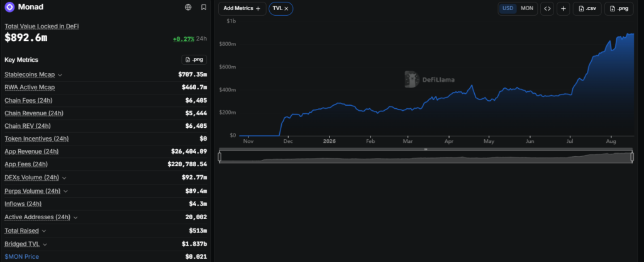Remove the TVL metric chip
644x262 pixels.
[286, 9]
